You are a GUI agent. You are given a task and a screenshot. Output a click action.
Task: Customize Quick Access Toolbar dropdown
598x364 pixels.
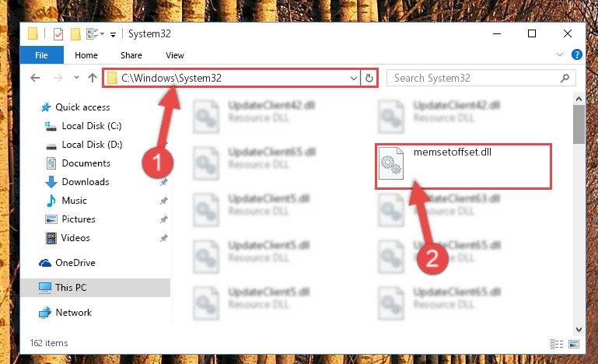tap(113, 35)
